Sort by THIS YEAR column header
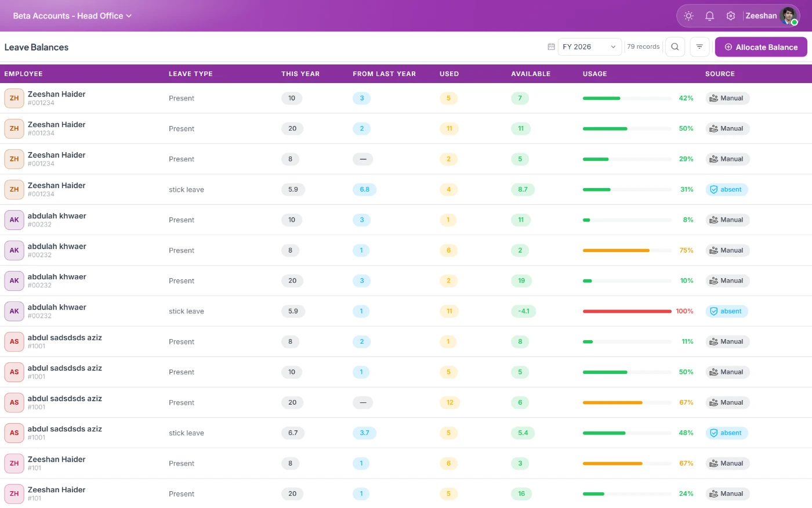The width and height of the screenshot is (812, 508). pyautogui.click(x=300, y=74)
